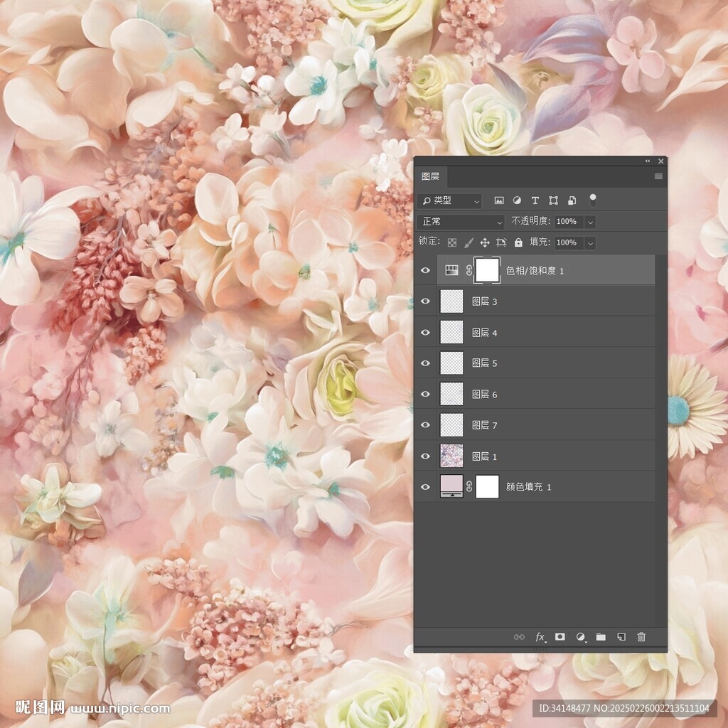Viewport: 728px width, 728px height.
Task: Prevent auto-nesting artboard lock icon
Action: [501, 242]
